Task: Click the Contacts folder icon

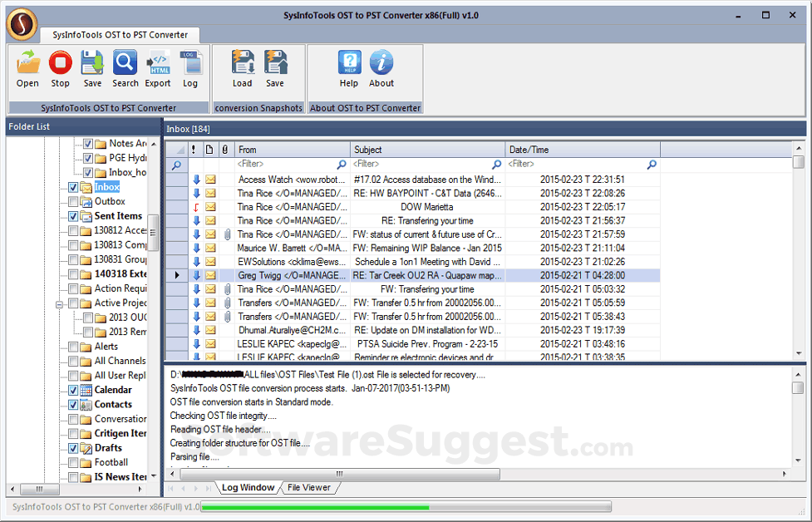Action: click(86, 405)
